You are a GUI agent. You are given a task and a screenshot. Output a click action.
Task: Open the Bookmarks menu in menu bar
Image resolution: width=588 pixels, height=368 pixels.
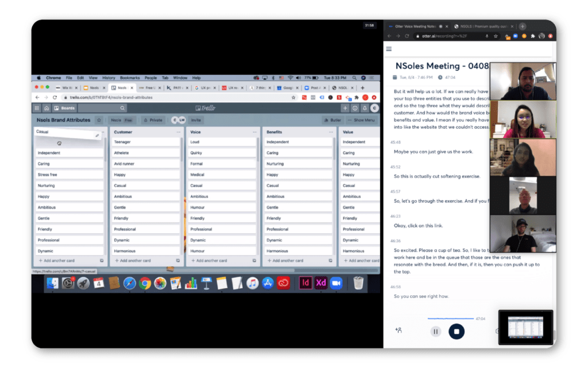pos(130,78)
